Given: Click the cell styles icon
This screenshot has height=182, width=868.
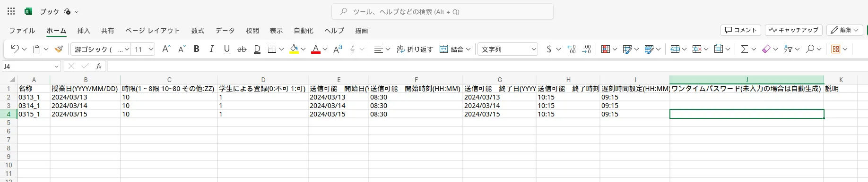Looking at the screenshot, I should tap(627, 49).
